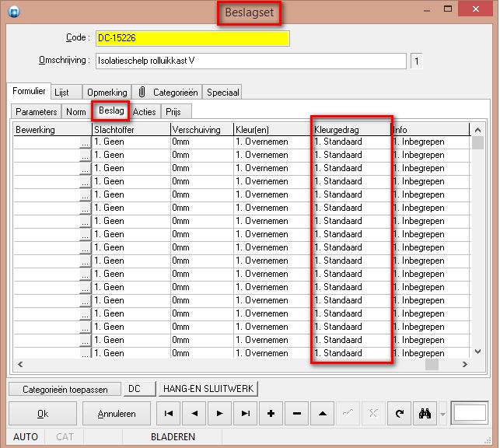Select the Acties sub-tab
The height and width of the screenshot is (448, 500).
point(144,112)
